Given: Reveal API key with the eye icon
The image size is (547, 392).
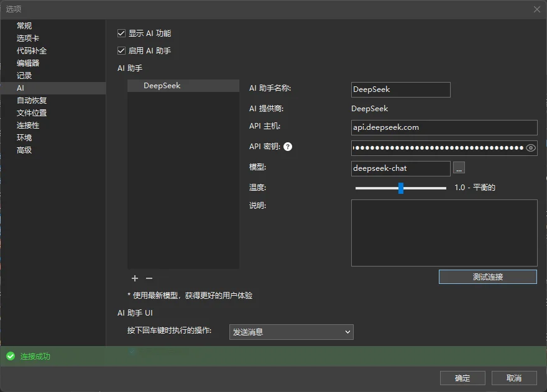Looking at the screenshot, I should [x=531, y=148].
